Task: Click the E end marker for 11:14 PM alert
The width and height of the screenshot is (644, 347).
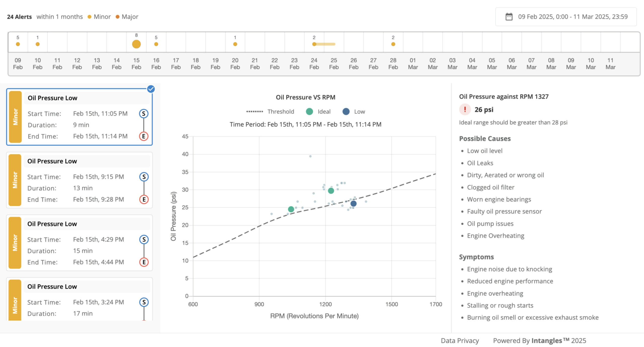Action: [144, 136]
